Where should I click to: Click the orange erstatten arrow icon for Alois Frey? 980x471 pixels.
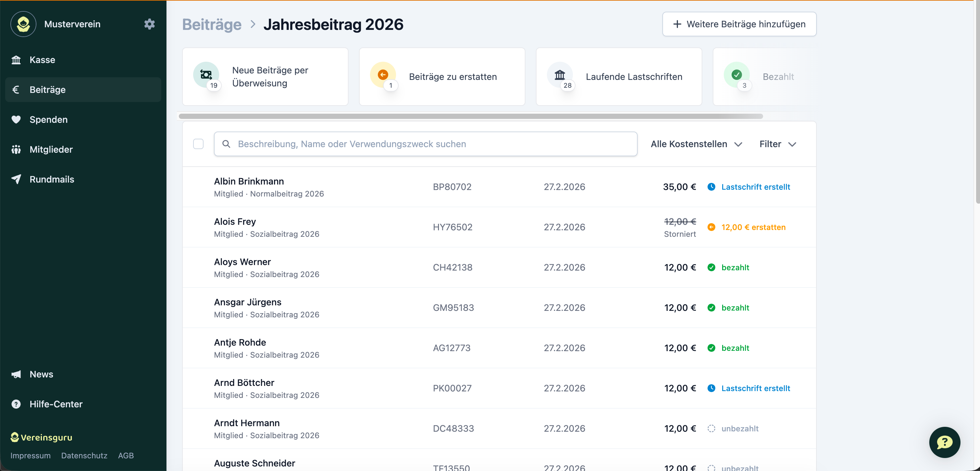[711, 227]
